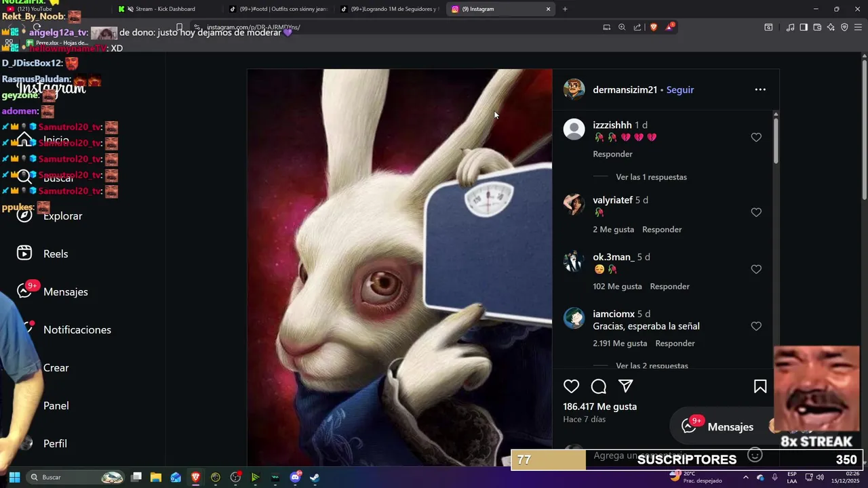The height and width of the screenshot is (488, 868).
Task: Go to Perfil in Instagram's sidebar
Action: point(55,443)
